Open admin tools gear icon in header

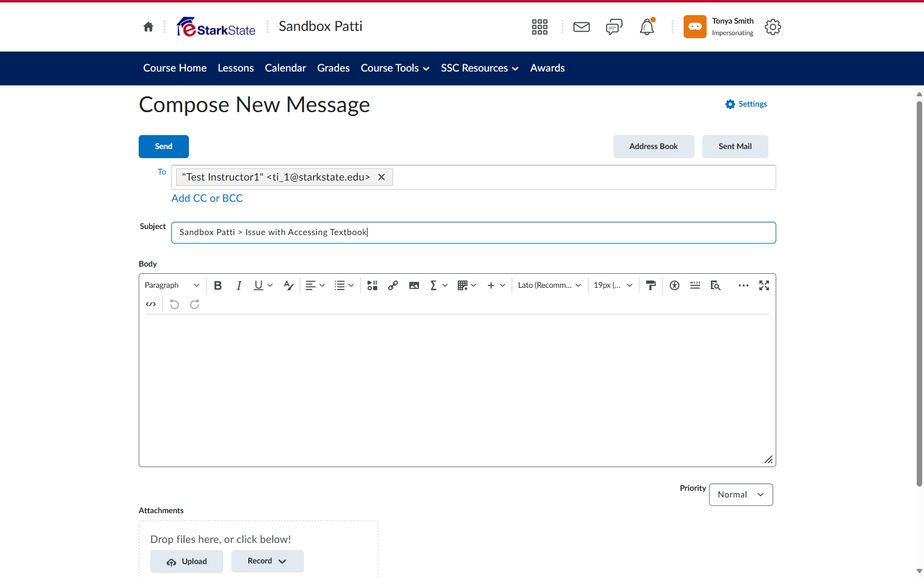pyautogui.click(x=773, y=27)
